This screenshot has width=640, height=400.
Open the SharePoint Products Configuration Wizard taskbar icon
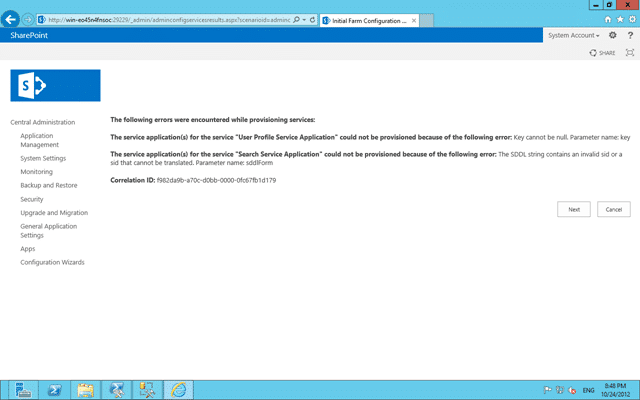point(147,390)
